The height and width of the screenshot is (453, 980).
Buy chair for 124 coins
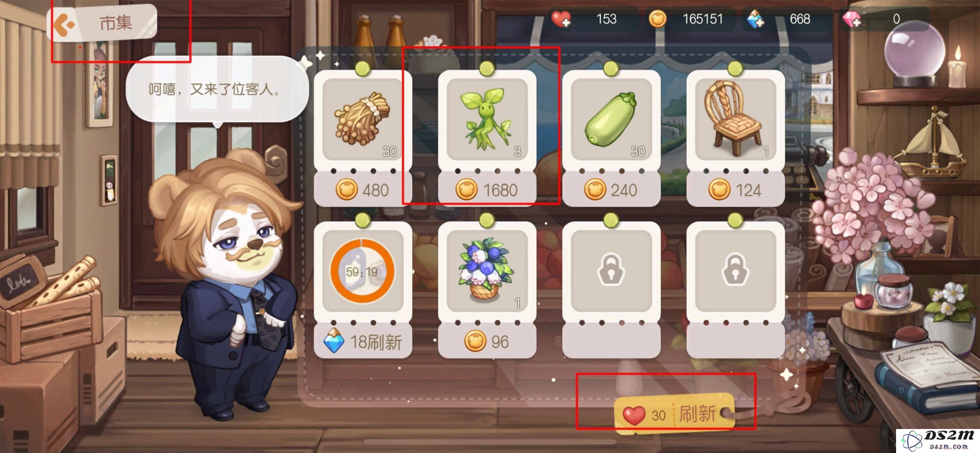(736, 189)
